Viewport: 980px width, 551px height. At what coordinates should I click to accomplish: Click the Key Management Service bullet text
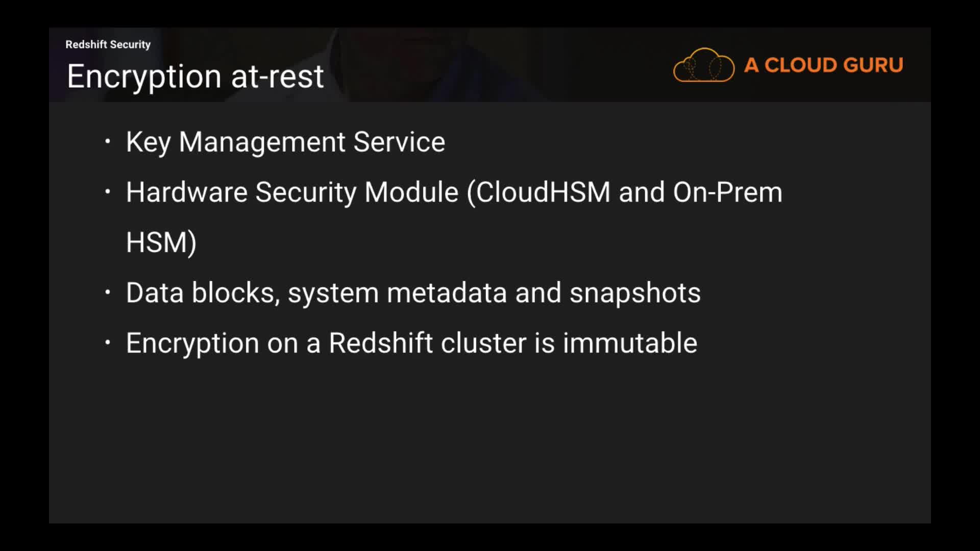coord(285,142)
